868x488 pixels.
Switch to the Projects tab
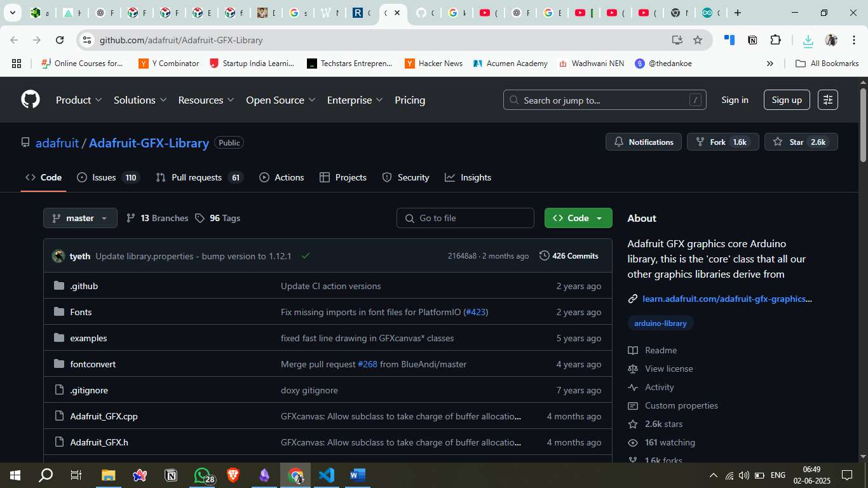point(343,177)
